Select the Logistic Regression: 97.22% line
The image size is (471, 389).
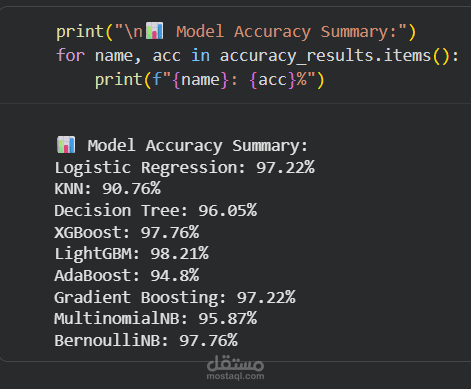(x=185, y=168)
